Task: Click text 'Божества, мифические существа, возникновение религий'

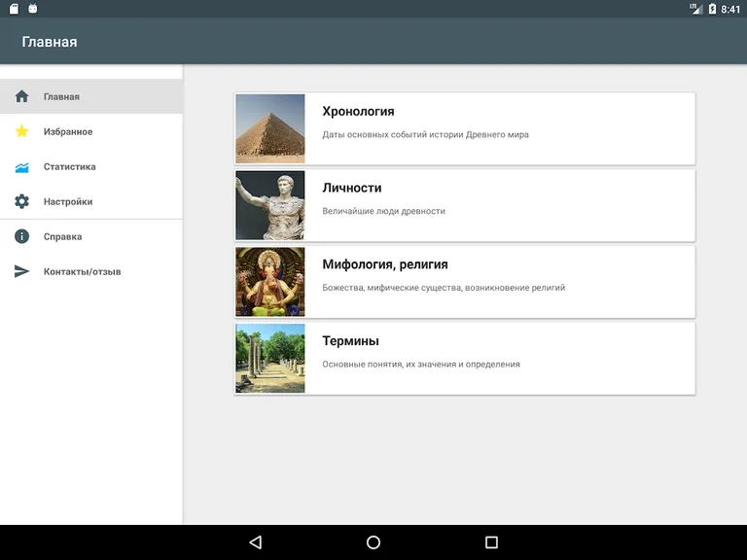Action: [x=444, y=288]
